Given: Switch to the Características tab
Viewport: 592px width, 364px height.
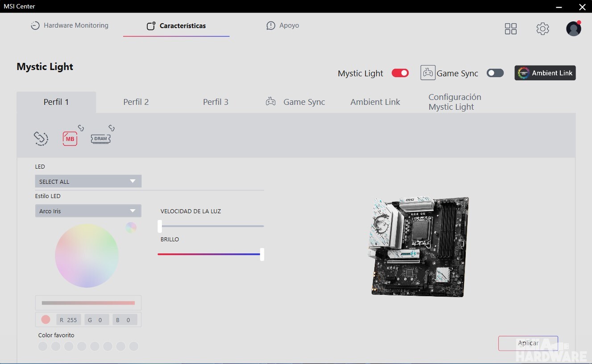Looking at the screenshot, I should (176, 26).
